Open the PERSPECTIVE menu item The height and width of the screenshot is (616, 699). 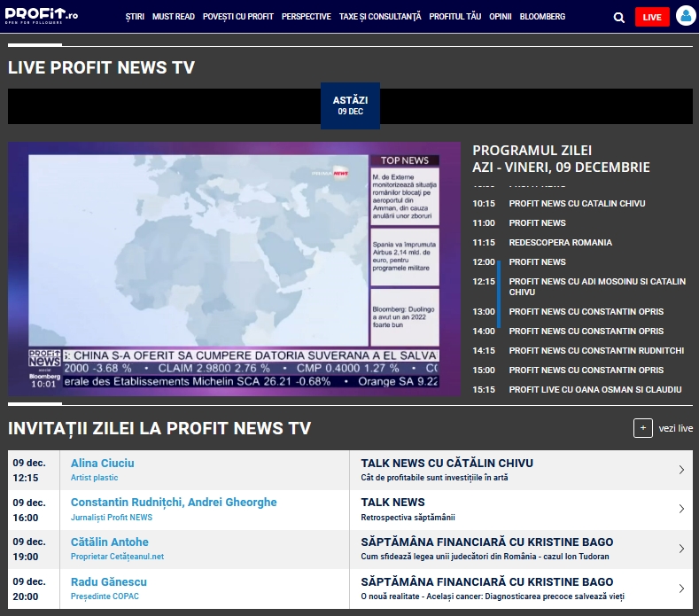tap(307, 17)
